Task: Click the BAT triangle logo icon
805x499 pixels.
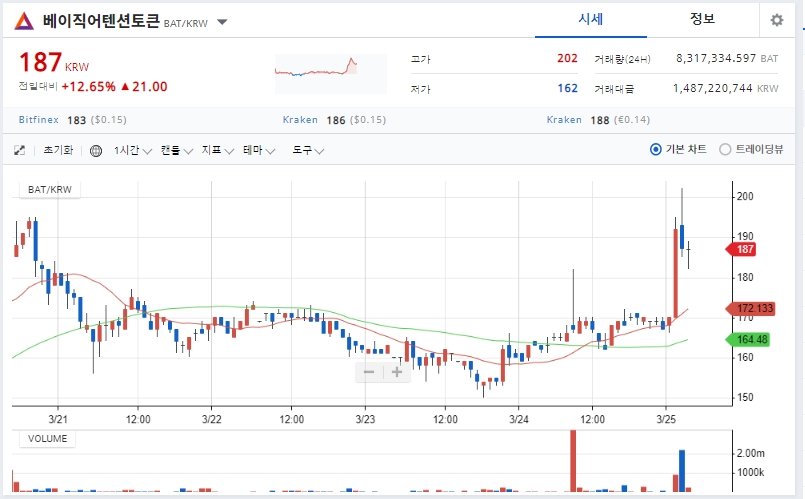Action: [x=24, y=21]
